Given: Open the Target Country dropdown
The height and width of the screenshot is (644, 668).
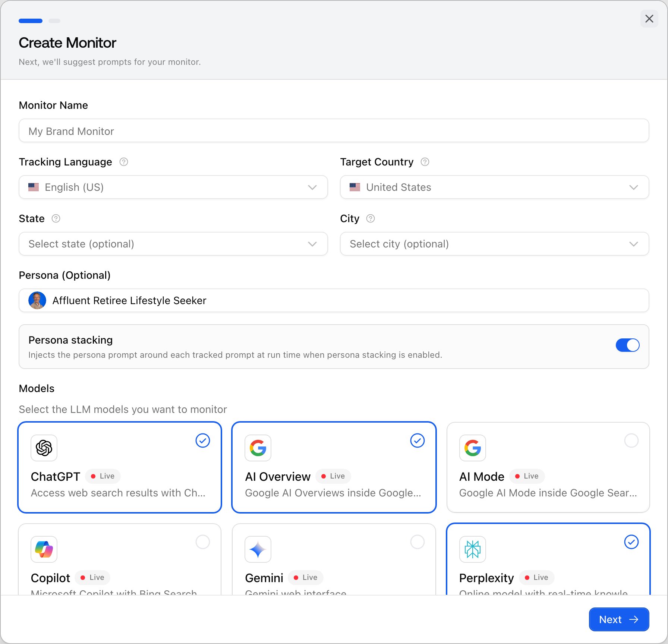Looking at the screenshot, I should pyautogui.click(x=495, y=187).
